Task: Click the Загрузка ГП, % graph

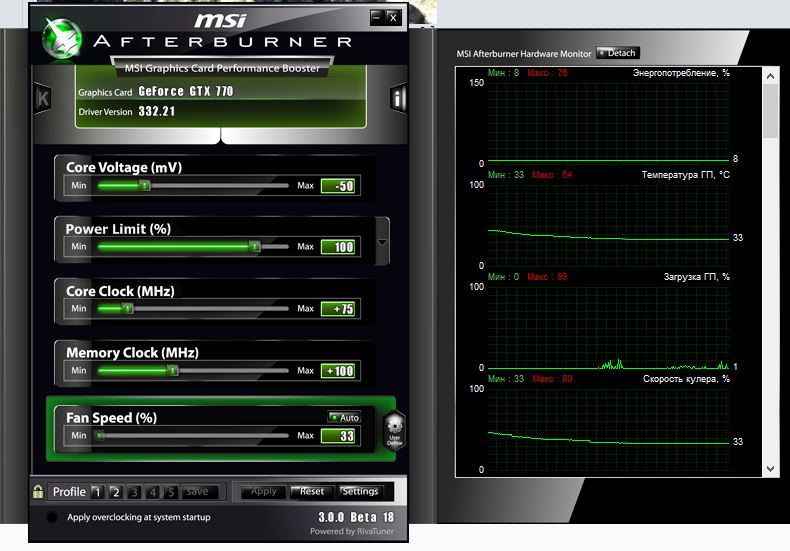Action: coord(609,327)
